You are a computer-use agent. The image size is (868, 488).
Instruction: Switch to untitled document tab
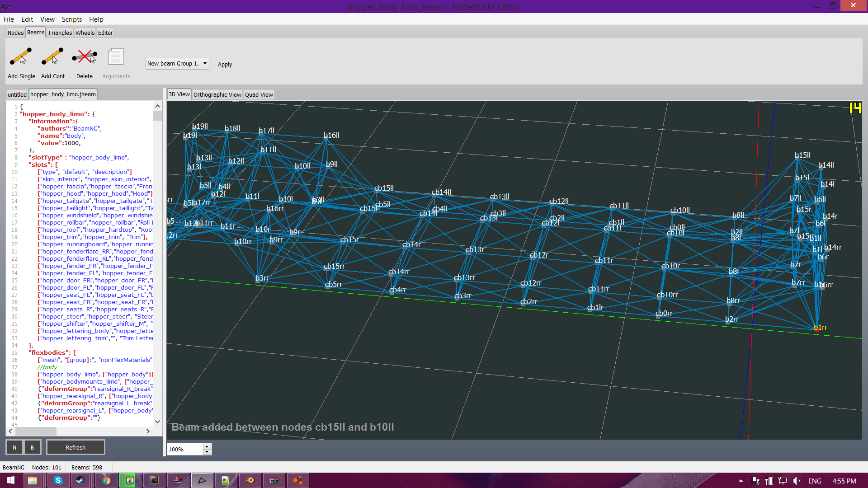tap(17, 94)
